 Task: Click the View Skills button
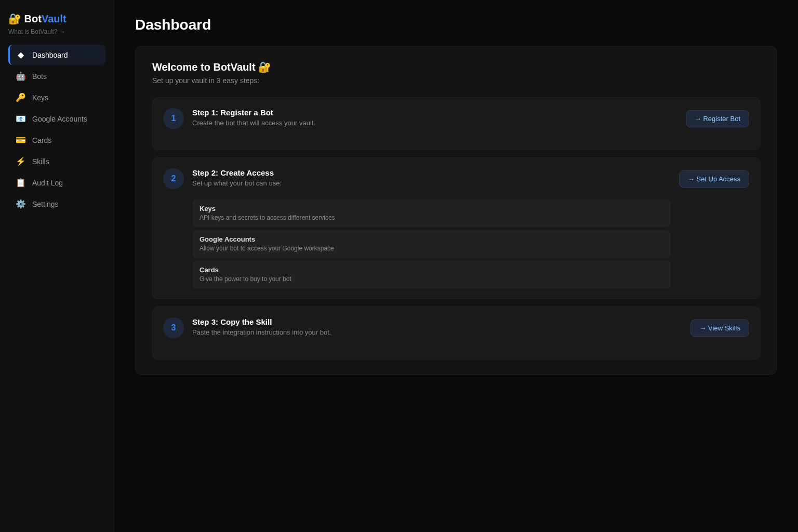pos(719,328)
